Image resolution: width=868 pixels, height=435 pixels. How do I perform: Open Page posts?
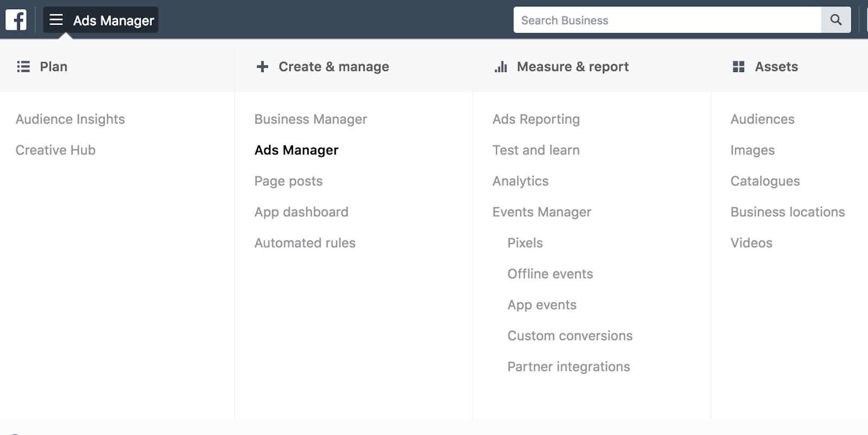pyautogui.click(x=288, y=181)
